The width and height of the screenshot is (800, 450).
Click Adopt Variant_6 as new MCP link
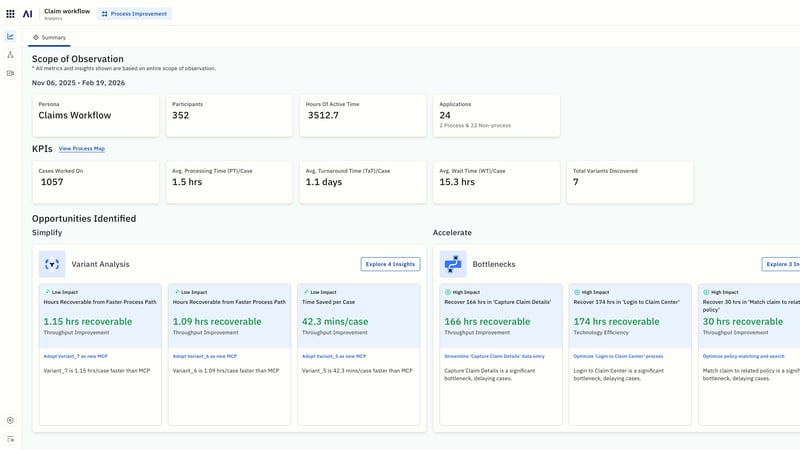[x=205, y=356]
